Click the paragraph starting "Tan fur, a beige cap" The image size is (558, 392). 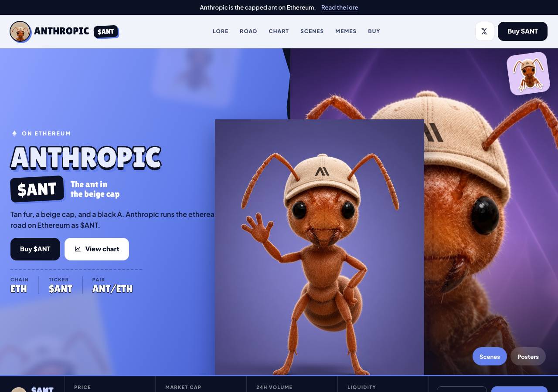[x=112, y=220]
